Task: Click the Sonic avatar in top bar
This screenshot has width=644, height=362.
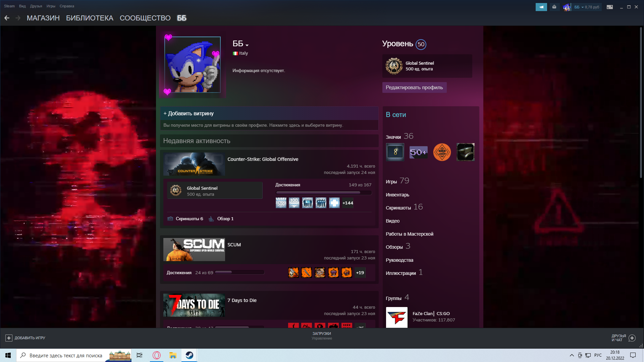Action: (x=567, y=7)
